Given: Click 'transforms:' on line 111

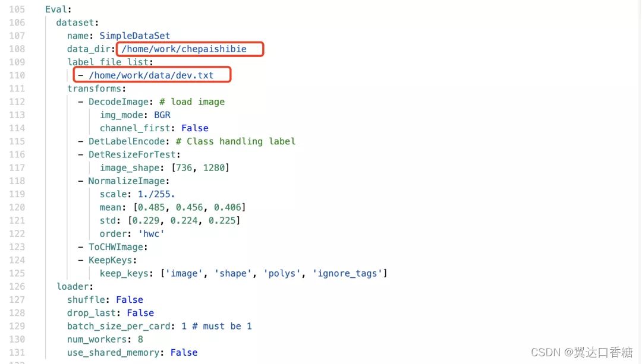Looking at the screenshot, I should pyautogui.click(x=97, y=88).
